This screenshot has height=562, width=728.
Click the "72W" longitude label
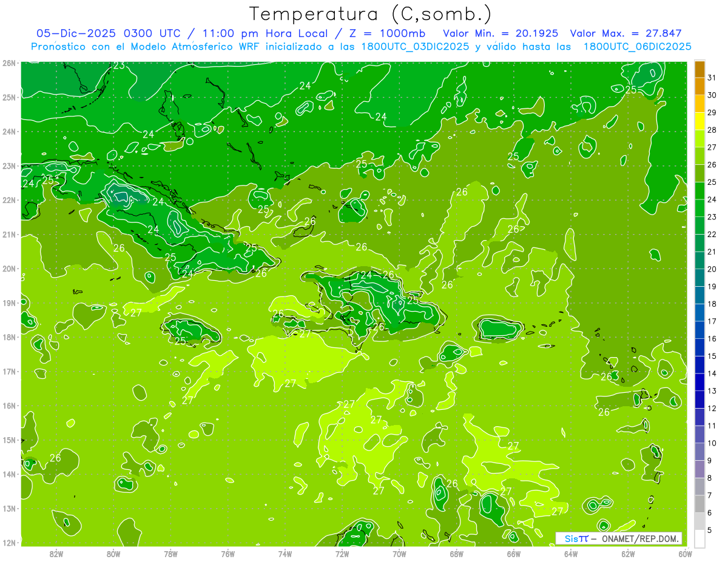[342, 554]
